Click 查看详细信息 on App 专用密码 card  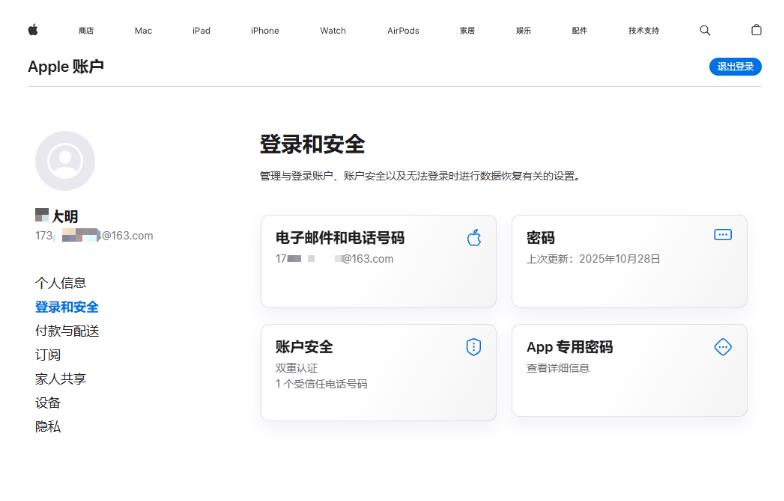pos(558,368)
